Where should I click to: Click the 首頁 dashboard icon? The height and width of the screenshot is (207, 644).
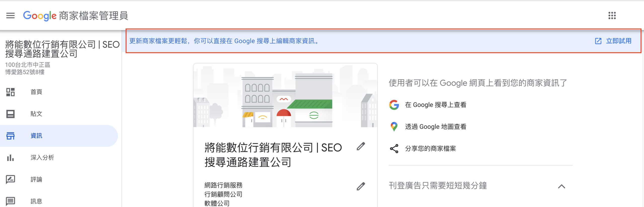click(10, 92)
